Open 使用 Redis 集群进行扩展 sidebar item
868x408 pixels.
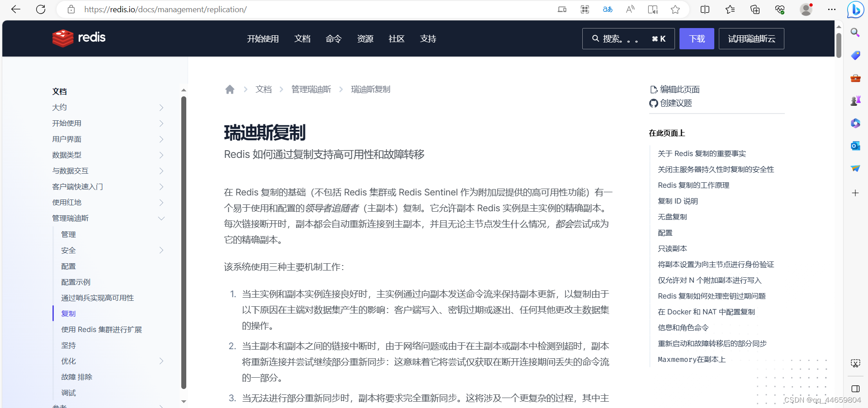click(x=102, y=330)
